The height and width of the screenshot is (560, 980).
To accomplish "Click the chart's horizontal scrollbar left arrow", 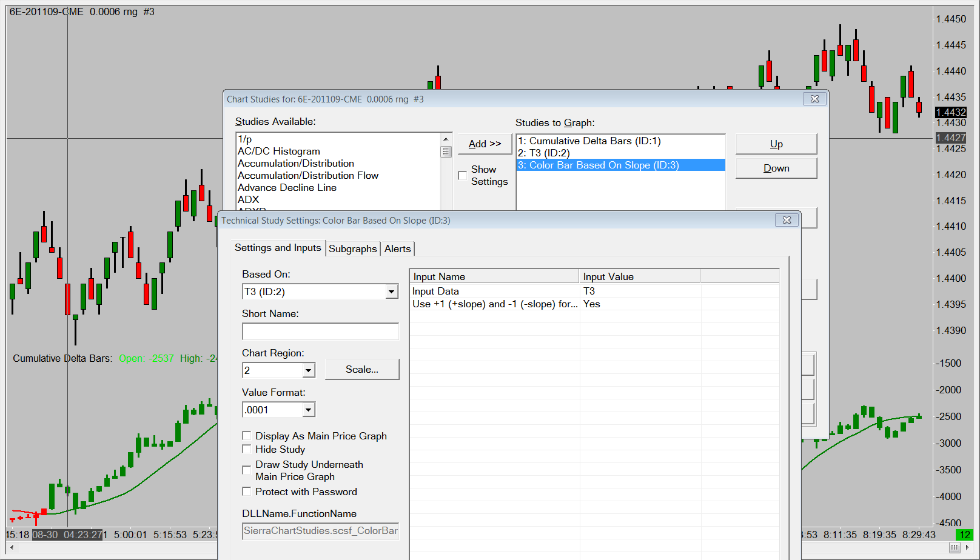I will (x=12, y=547).
